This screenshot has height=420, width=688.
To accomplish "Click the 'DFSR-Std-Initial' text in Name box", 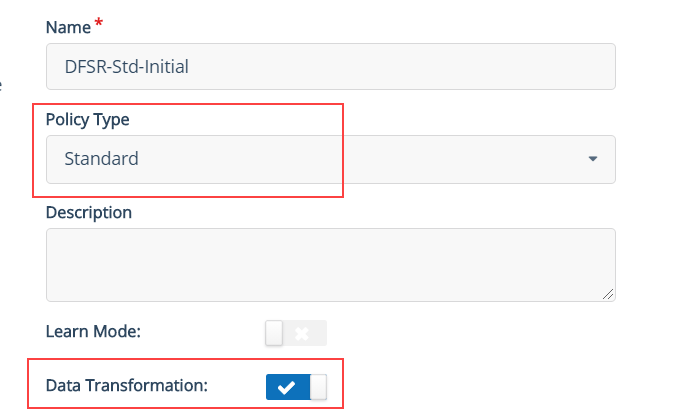I will [126, 67].
